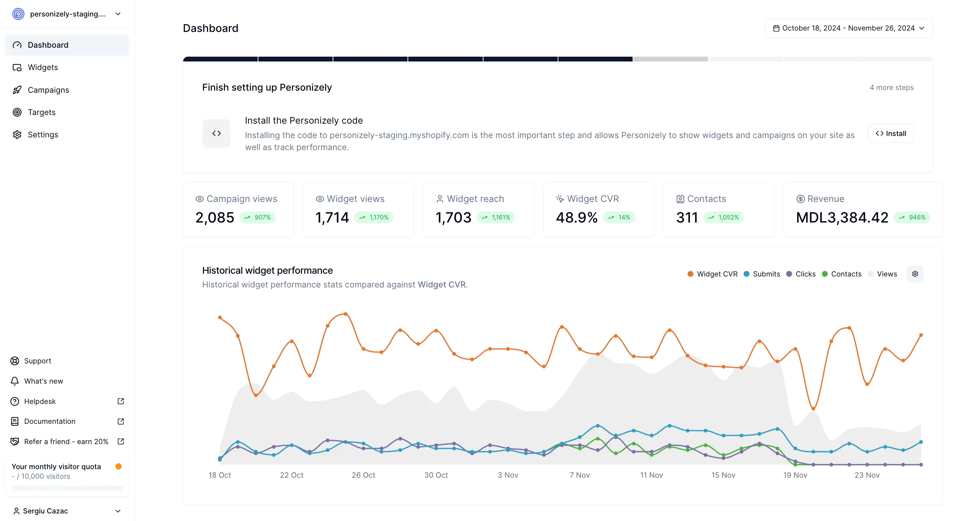Open What's new link
The width and height of the screenshot is (980, 521).
point(67,381)
